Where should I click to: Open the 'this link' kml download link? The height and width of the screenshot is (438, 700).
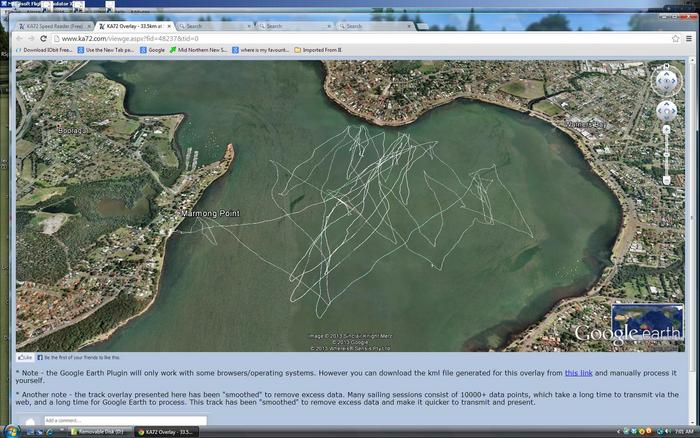tap(578, 372)
